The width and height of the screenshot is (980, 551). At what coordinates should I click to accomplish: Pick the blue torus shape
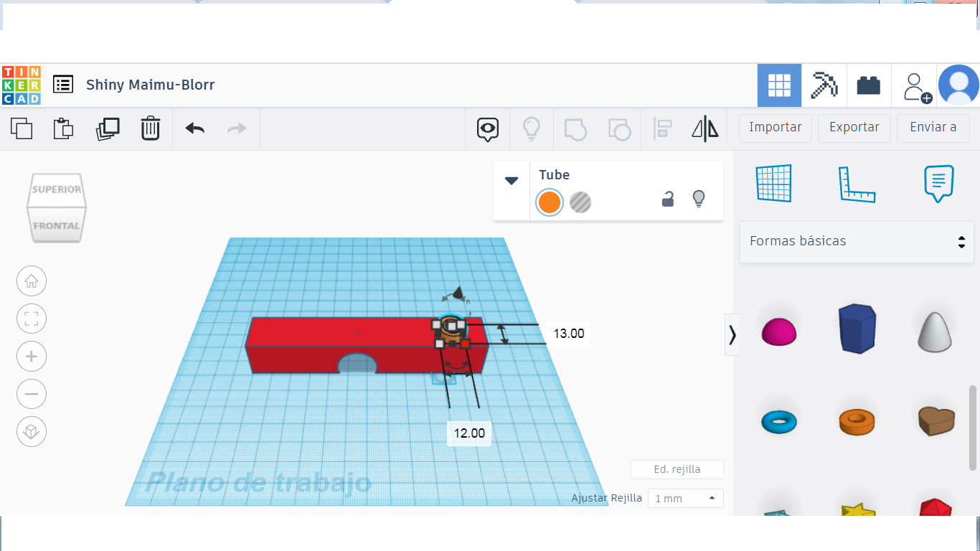point(779,422)
